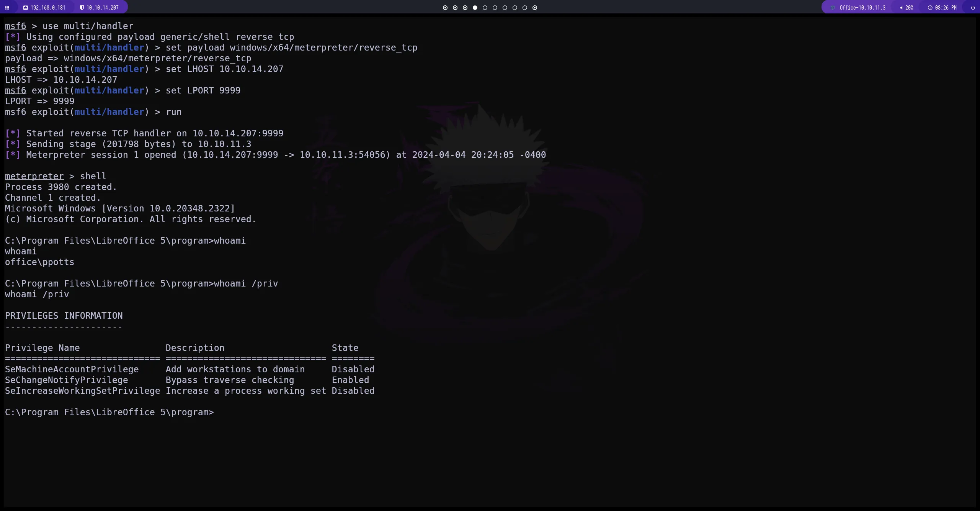Screen dimensions: 980x511
Task: Click the shield icon beside 10.10.14.207
Action: 82,8
